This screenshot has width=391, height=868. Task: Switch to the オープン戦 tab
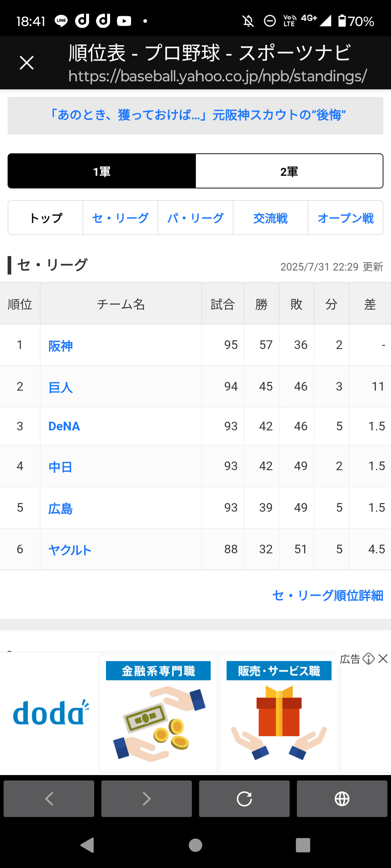[x=345, y=218]
